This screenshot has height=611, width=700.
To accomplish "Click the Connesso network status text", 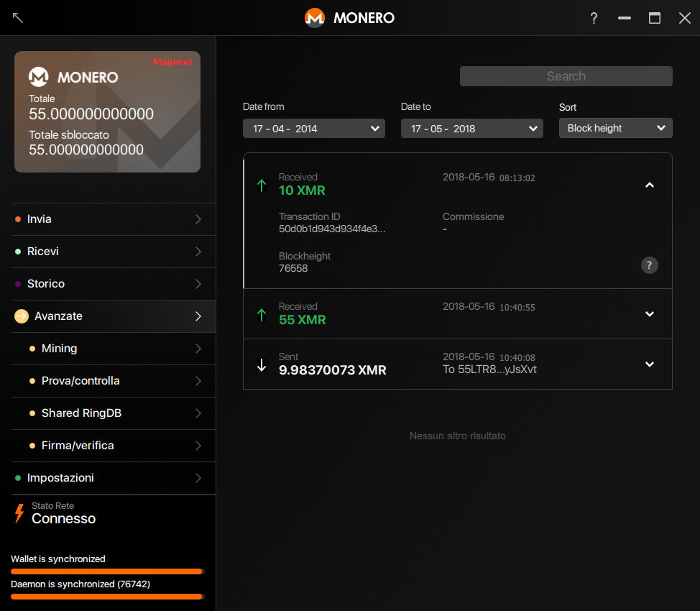I will 63,518.
